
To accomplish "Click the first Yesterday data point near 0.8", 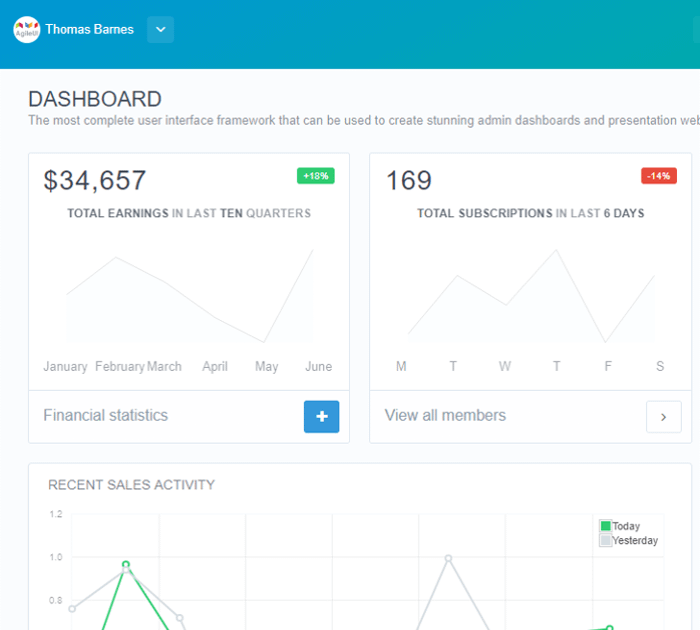I will tap(72, 609).
